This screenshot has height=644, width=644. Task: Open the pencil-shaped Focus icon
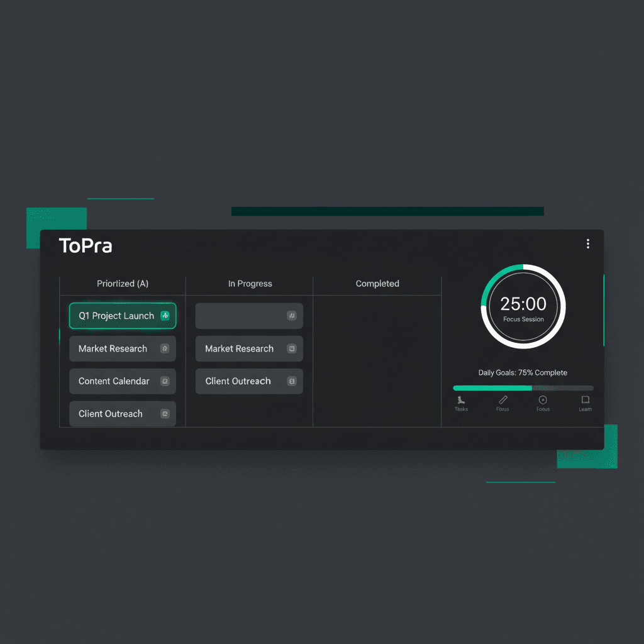coord(502,402)
